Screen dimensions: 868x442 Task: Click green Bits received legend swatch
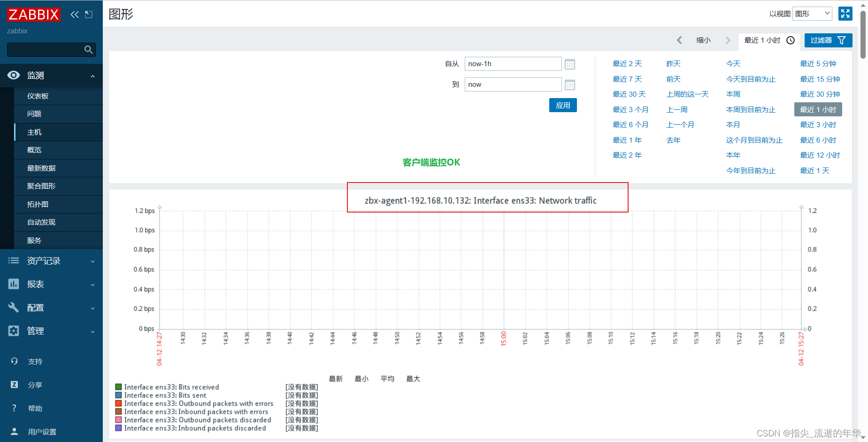(x=118, y=387)
